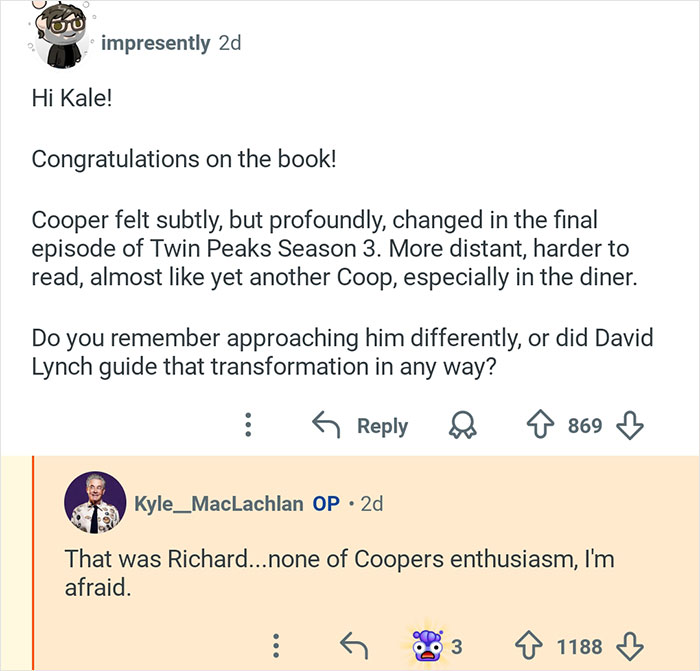The height and width of the screenshot is (671, 700).
Task: Downvote Kyle's reply with 1188 points
Action: tap(629, 645)
